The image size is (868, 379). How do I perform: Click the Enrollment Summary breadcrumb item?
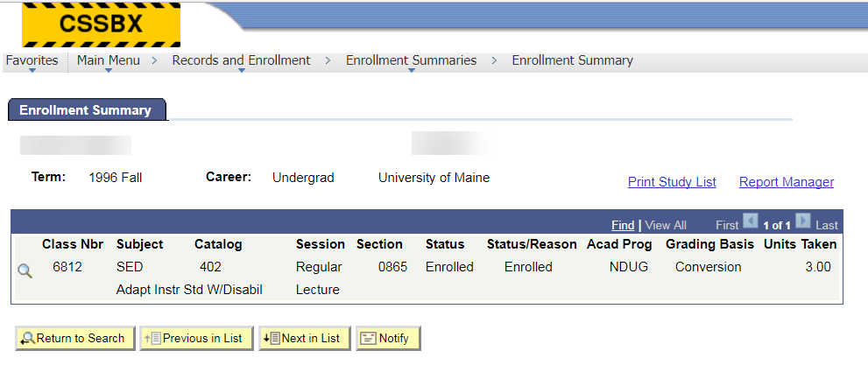coord(573,61)
